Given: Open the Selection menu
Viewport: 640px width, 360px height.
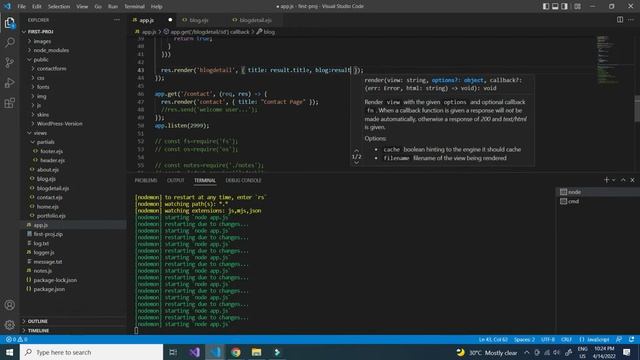Looking at the screenshot, I should 59,7.
